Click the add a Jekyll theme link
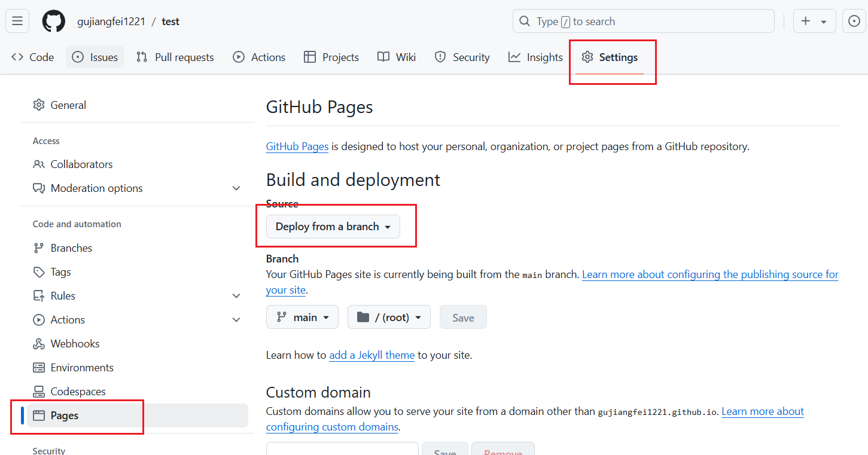This screenshot has width=868, height=455. coord(371,355)
